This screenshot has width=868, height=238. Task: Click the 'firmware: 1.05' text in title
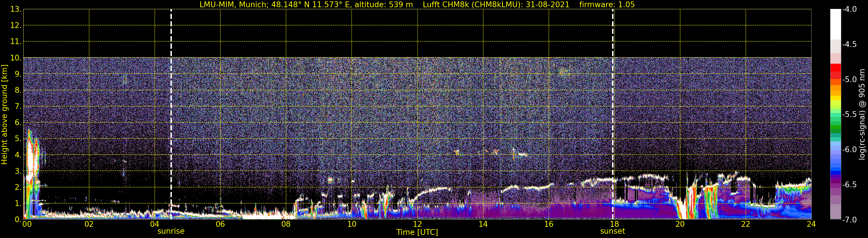point(607,5)
